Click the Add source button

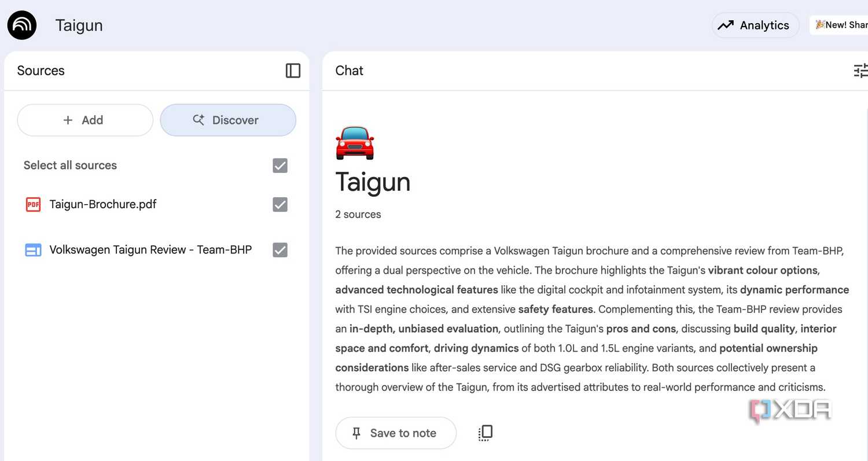[x=85, y=120]
